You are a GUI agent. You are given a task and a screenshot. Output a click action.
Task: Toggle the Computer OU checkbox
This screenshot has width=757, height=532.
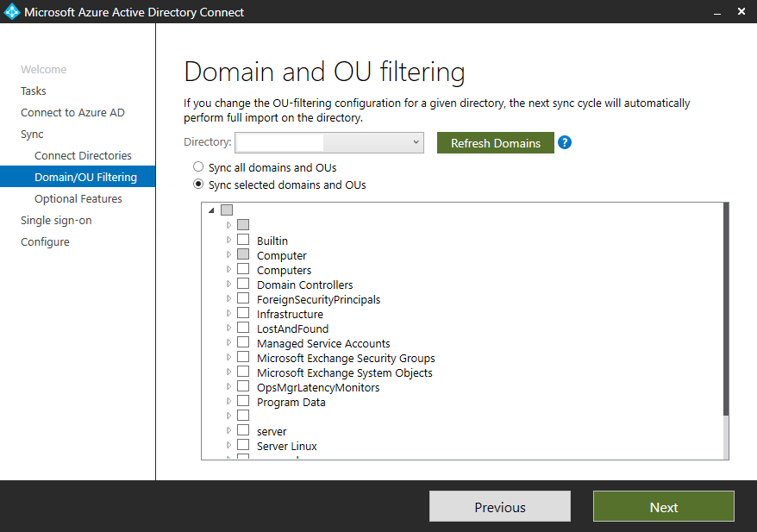pos(243,254)
